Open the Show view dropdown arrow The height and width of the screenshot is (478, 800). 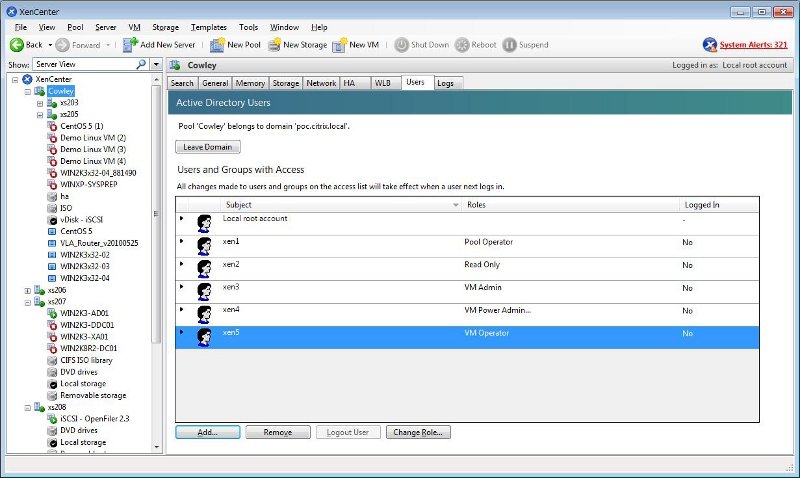(x=156, y=64)
